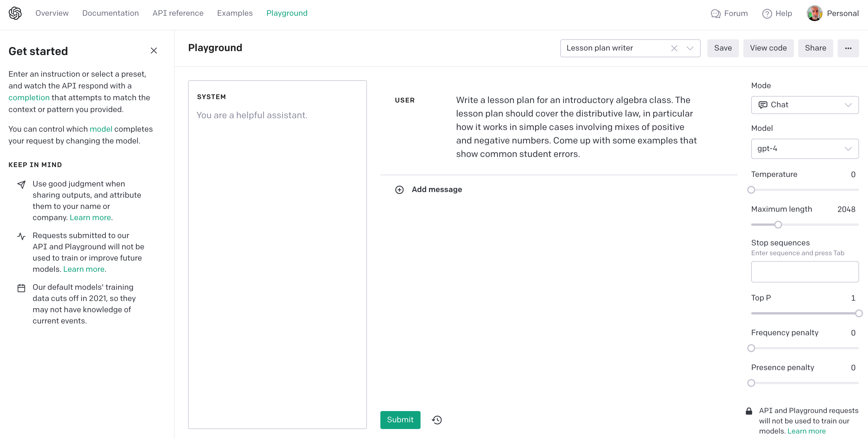868x438 pixels.
Task: Close the Get started panel
Action: coord(154,51)
